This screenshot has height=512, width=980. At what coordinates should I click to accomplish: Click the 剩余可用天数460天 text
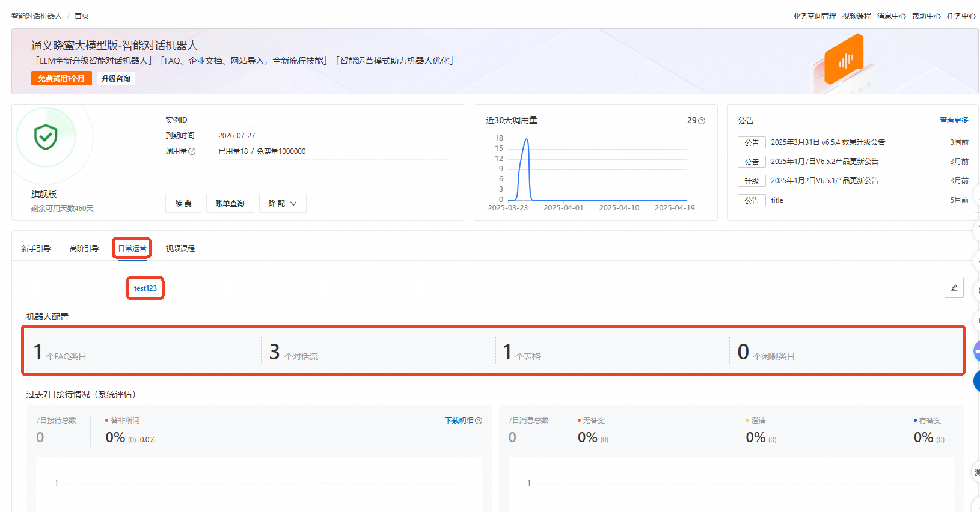(63, 209)
